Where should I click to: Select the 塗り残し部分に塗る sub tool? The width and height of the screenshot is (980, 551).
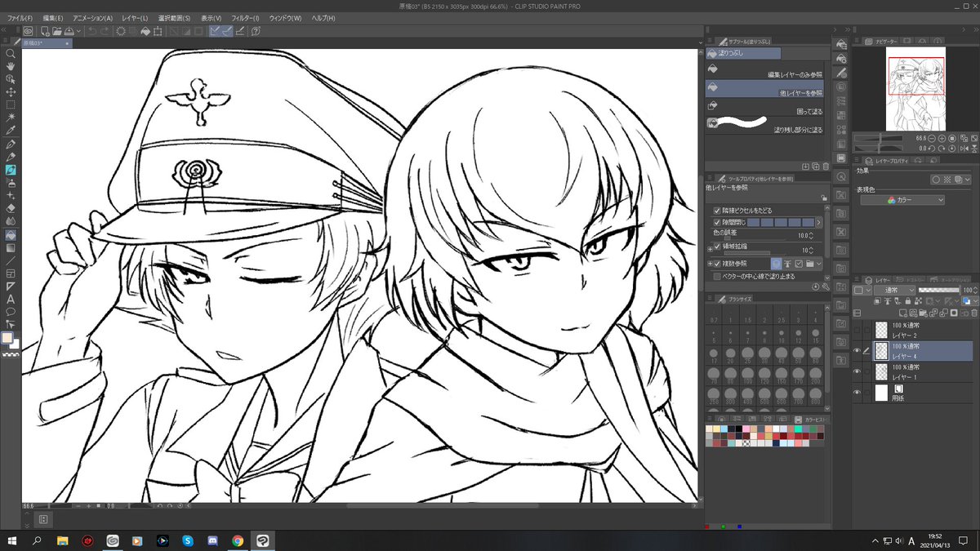click(764, 125)
